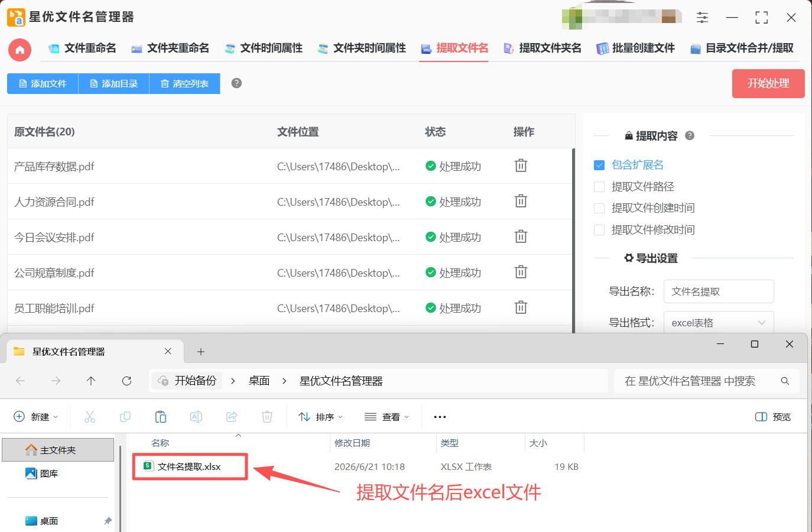Screen dimensions: 812x532
Task: Click Explorer back arrow
Action: pyautogui.click(x=20, y=381)
